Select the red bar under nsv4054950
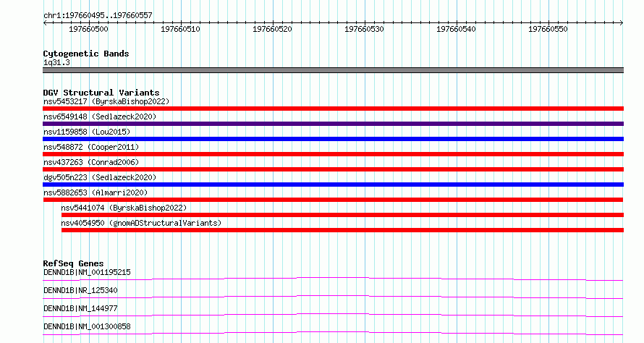The width and height of the screenshot is (644, 343). pyautogui.click(x=342, y=230)
